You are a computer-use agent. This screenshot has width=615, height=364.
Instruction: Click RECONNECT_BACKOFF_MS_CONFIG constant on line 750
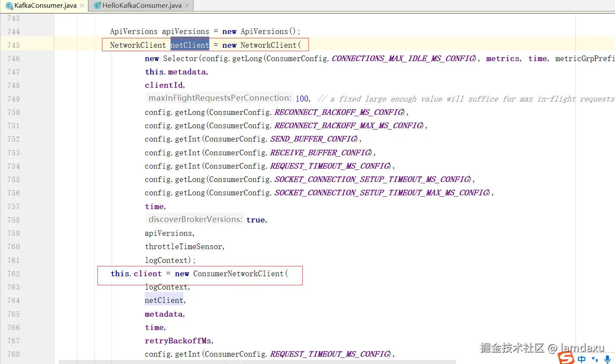339,112
